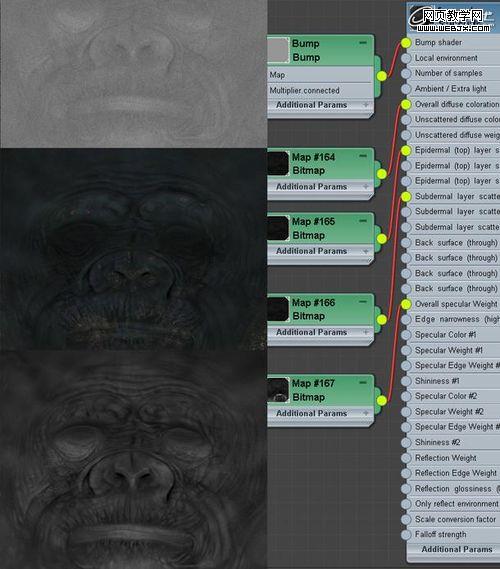Click the Unscattered diffuse color input socket

click(406, 120)
